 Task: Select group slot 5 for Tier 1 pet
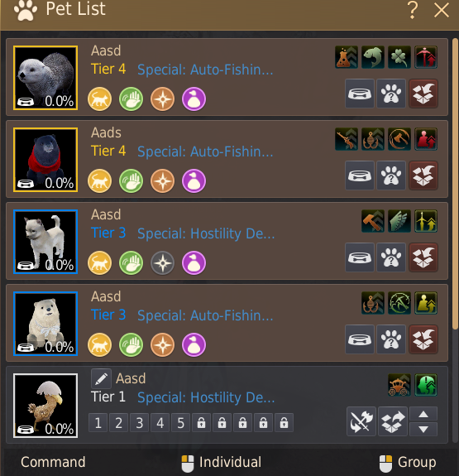tap(180, 422)
